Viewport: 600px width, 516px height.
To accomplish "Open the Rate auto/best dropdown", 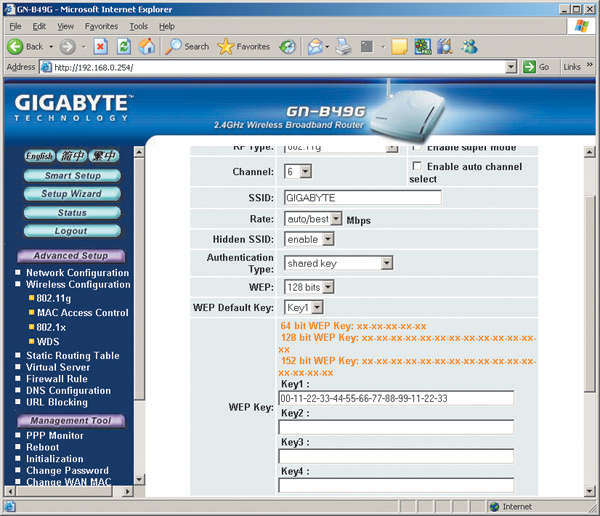I will tap(336, 219).
